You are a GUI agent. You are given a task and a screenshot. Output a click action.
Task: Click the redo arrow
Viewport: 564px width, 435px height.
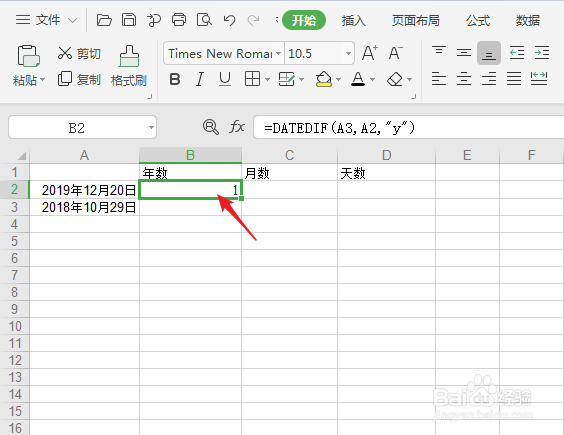254,20
